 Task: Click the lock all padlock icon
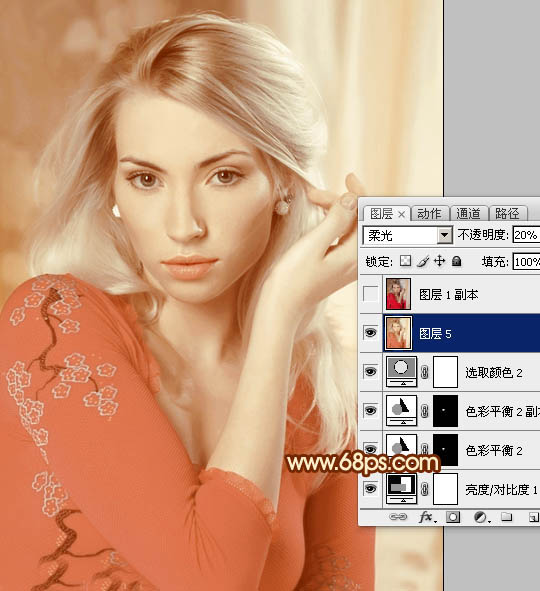tap(456, 261)
